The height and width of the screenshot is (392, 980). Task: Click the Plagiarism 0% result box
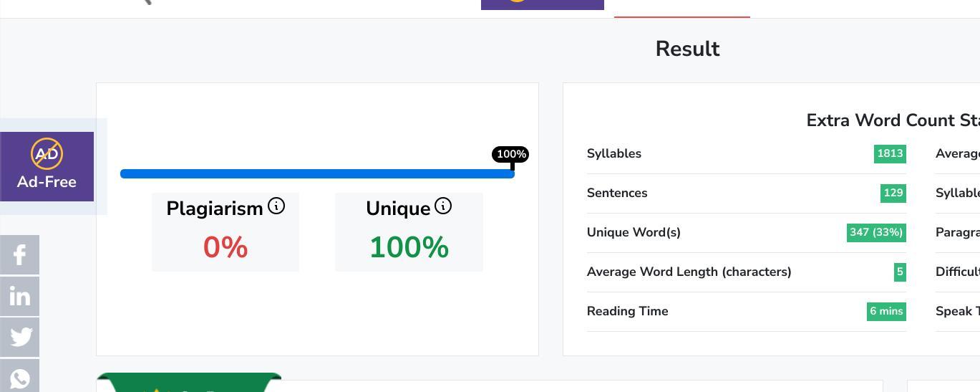tap(225, 232)
